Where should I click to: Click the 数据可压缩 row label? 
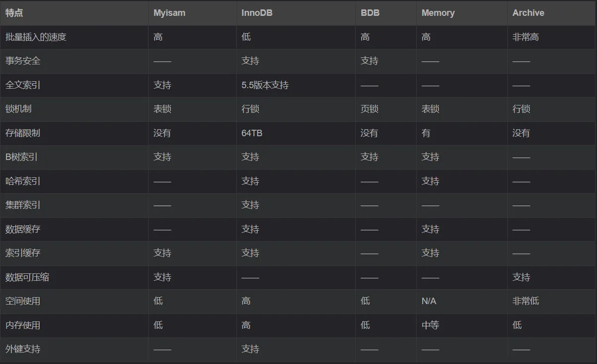pyautogui.click(x=27, y=277)
